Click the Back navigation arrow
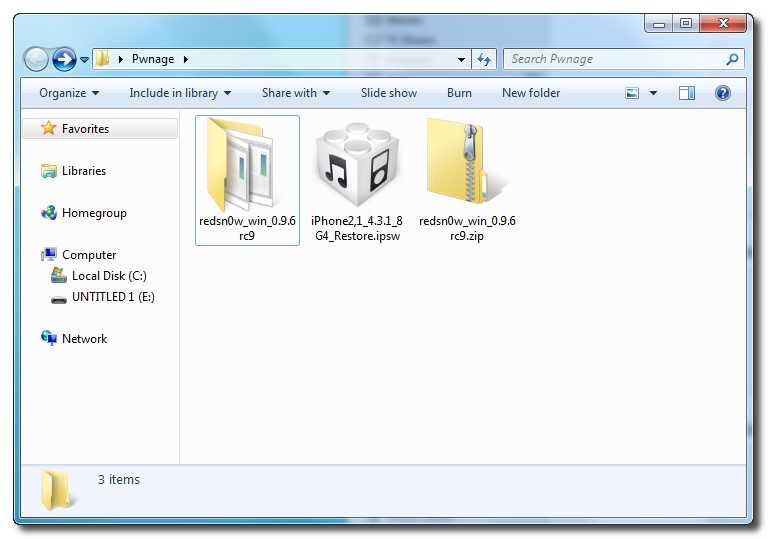 pyautogui.click(x=36, y=60)
